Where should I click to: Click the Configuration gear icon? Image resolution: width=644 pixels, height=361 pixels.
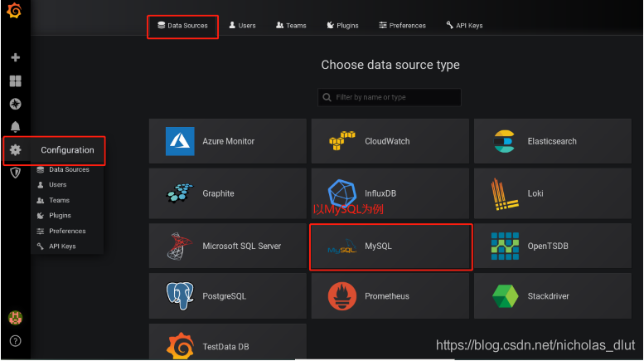coord(15,150)
